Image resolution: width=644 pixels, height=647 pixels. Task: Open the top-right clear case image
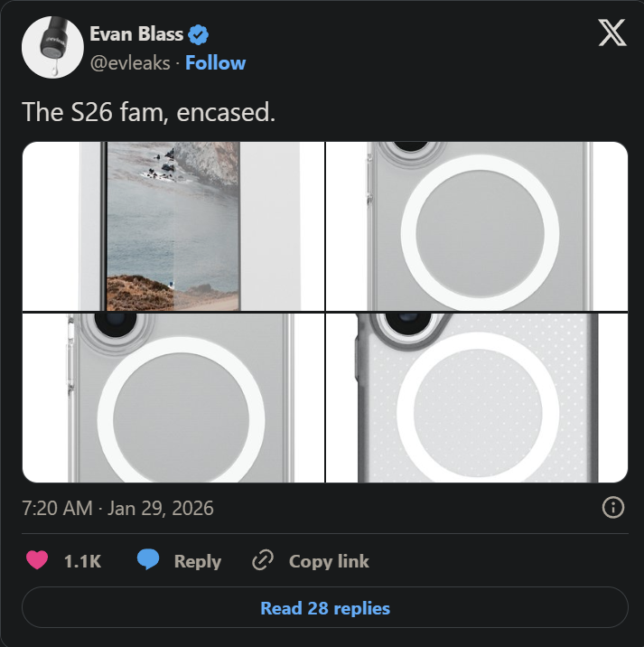coord(477,226)
